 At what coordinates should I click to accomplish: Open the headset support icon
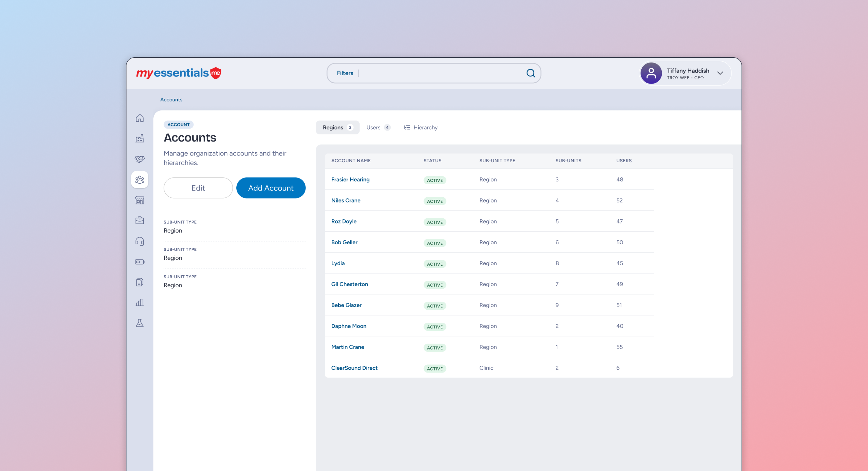(x=139, y=241)
